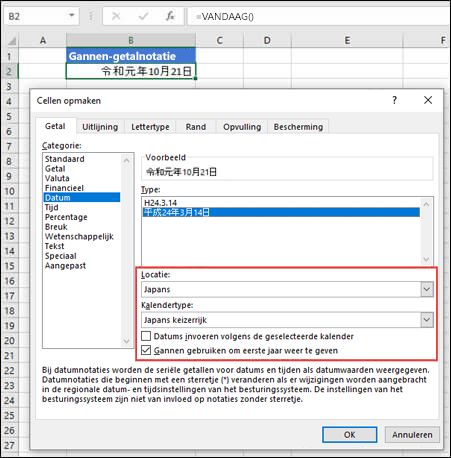Image resolution: width=451 pixels, height=458 pixels.
Task: Open the Lettertype tab
Action: (x=150, y=127)
